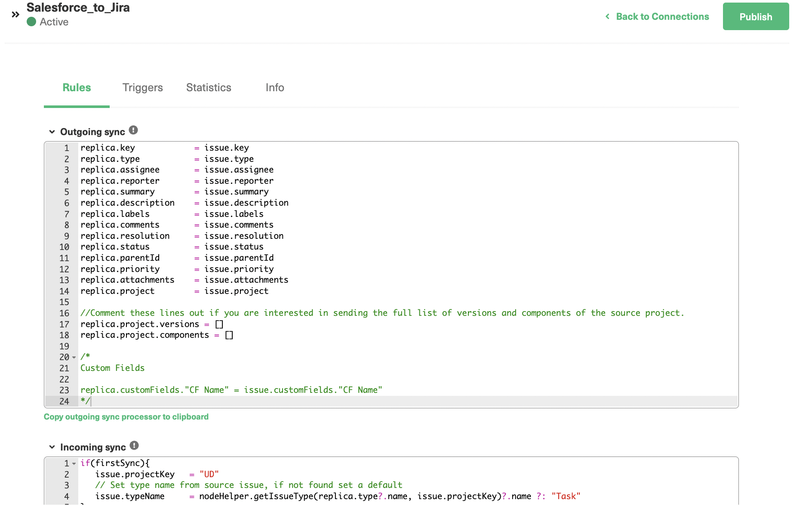This screenshot has height=506, width=812.
Task: Open the Info tab
Action: click(x=275, y=88)
